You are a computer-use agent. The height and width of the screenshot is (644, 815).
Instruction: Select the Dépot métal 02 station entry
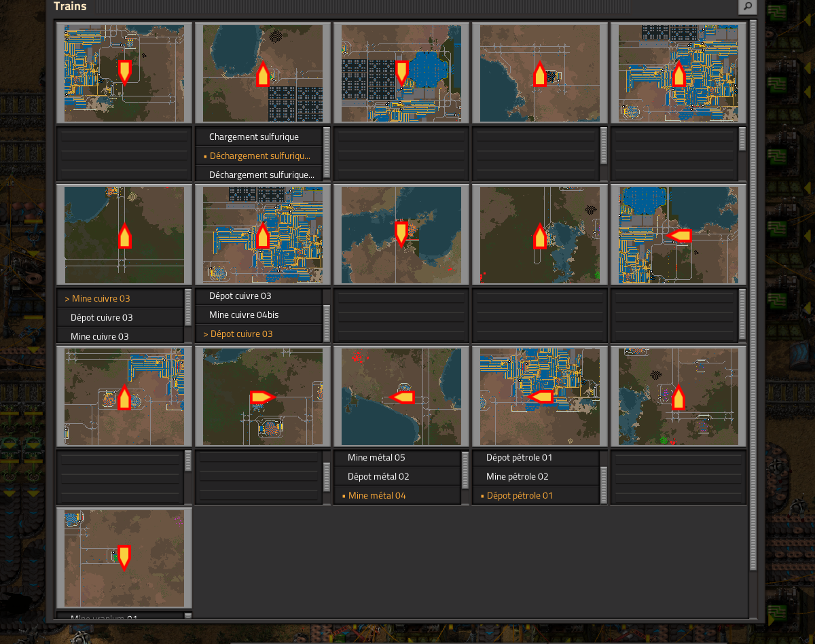[397, 476]
